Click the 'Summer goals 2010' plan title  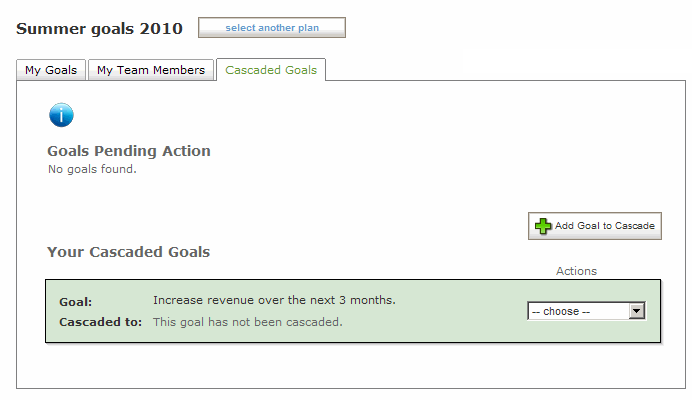click(99, 29)
